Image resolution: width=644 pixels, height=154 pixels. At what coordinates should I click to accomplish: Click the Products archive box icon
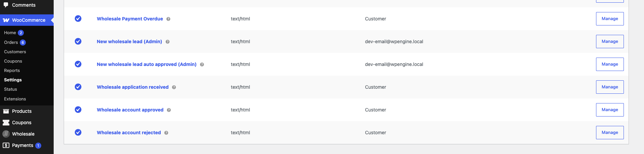(x=6, y=111)
